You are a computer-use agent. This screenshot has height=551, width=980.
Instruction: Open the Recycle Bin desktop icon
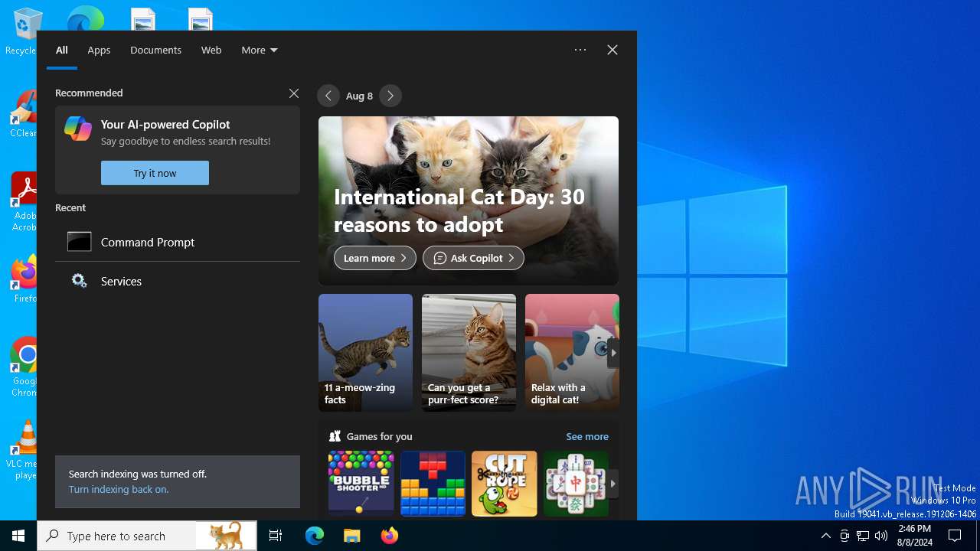pos(23,32)
